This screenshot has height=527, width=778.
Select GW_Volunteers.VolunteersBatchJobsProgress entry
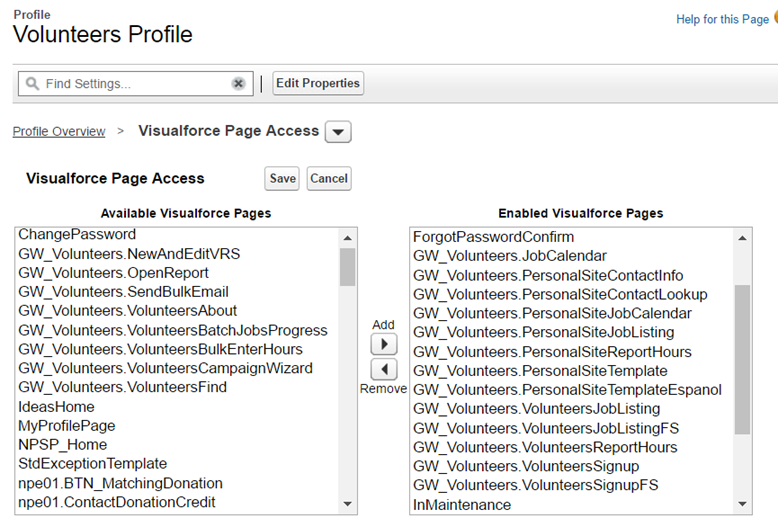click(x=177, y=330)
